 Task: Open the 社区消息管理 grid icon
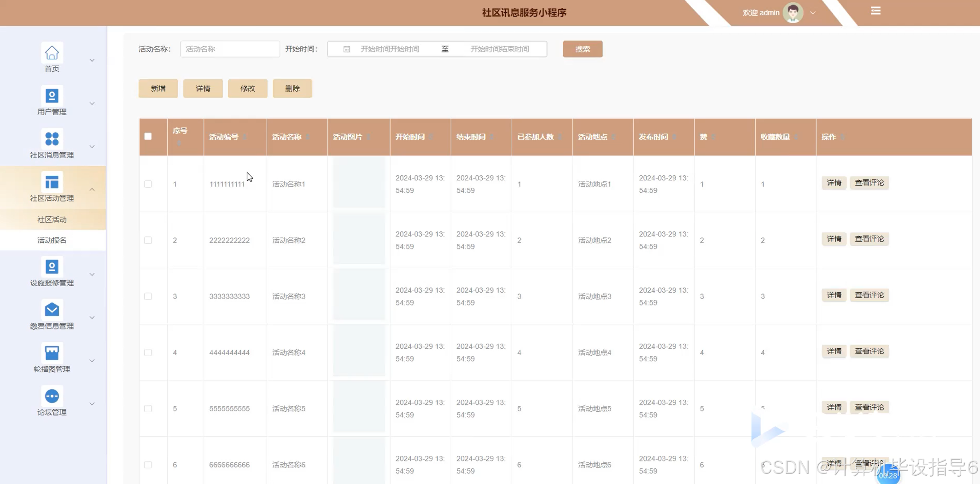[52, 138]
